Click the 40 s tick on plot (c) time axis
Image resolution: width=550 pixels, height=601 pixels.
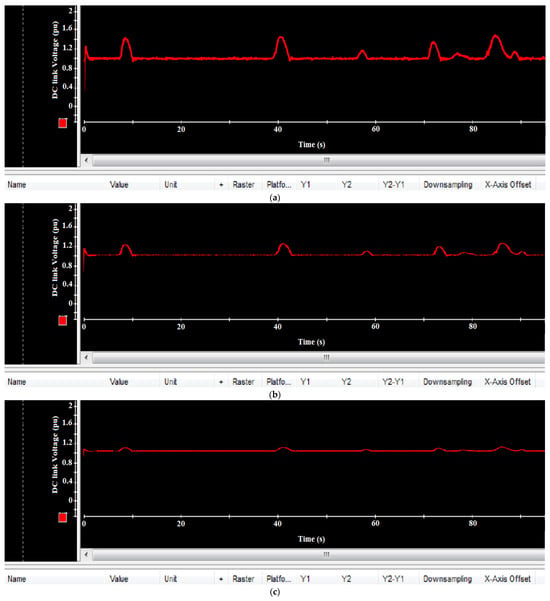278,523
